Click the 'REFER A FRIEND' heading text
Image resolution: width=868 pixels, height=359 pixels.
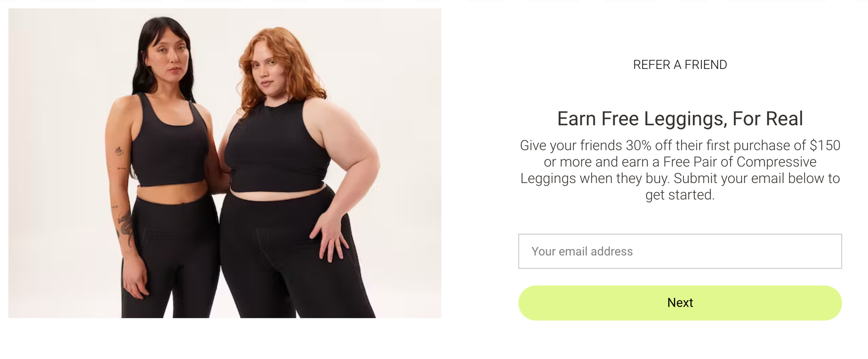(680, 65)
